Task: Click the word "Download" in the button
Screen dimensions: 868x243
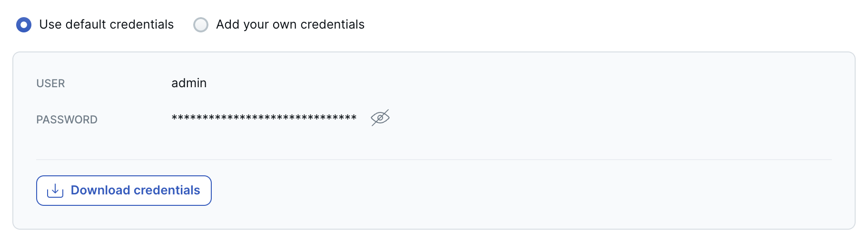Action: click(100, 190)
